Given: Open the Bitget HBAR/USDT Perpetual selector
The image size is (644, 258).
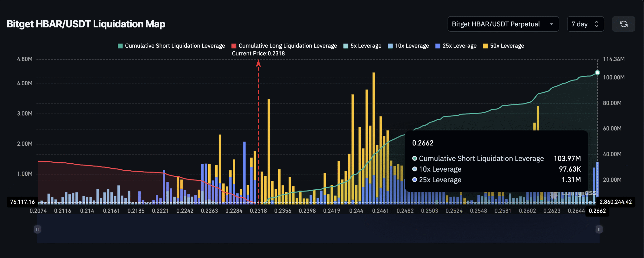Looking at the screenshot, I should click(x=503, y=24).
